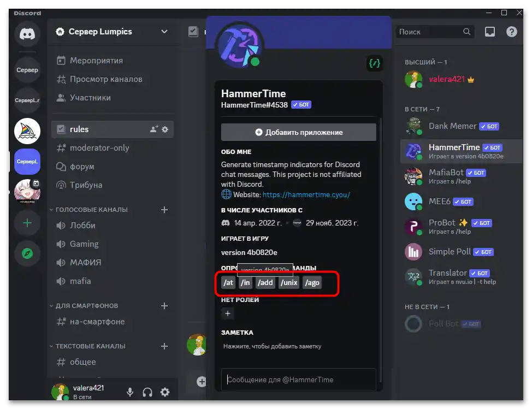Join the Gaming voice channel
Image resolution: width=532 pixels, height=409 pixels.
(x=113, y=244)
